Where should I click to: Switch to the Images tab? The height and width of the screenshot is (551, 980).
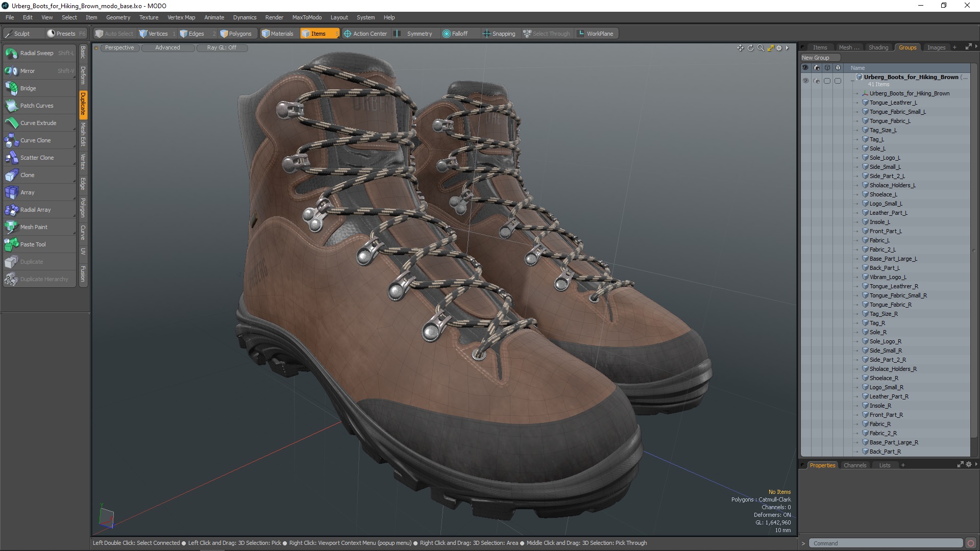pos(936,47)
